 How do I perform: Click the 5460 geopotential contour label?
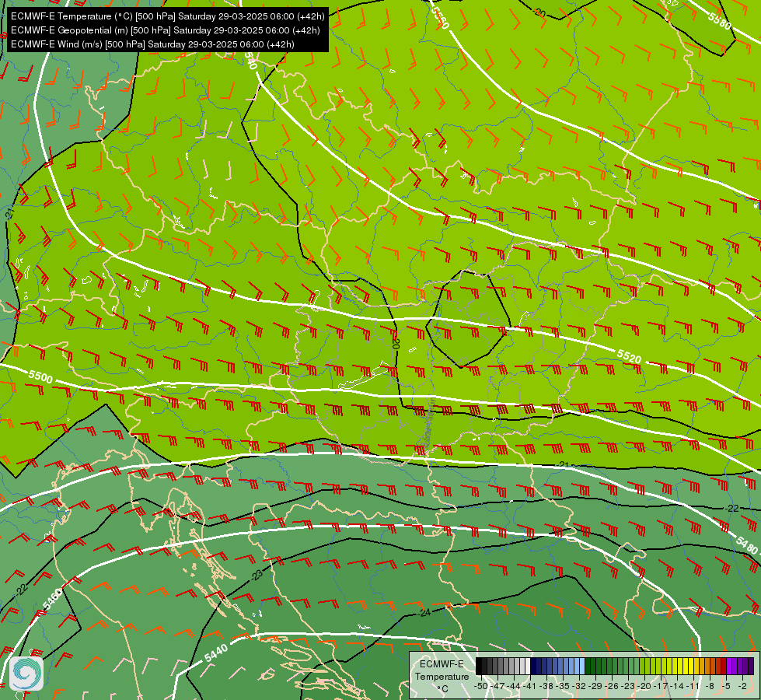coord(52,599)
